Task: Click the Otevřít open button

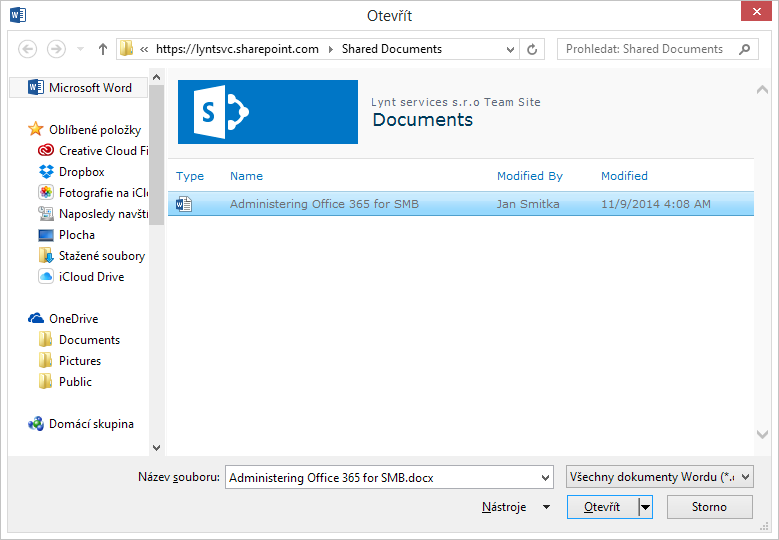Action: (602, 507)
